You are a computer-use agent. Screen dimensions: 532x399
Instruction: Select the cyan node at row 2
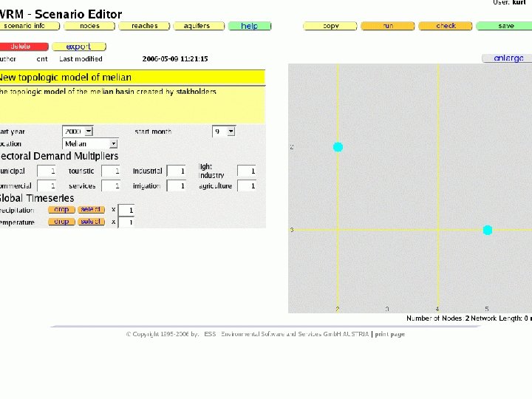[x=338, y=147]
